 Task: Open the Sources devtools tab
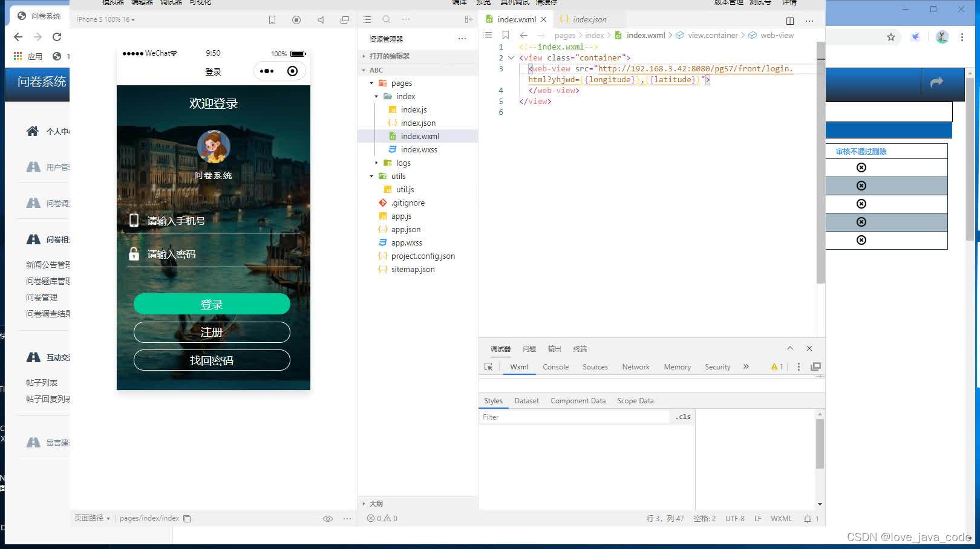click(x=595, y=367)
